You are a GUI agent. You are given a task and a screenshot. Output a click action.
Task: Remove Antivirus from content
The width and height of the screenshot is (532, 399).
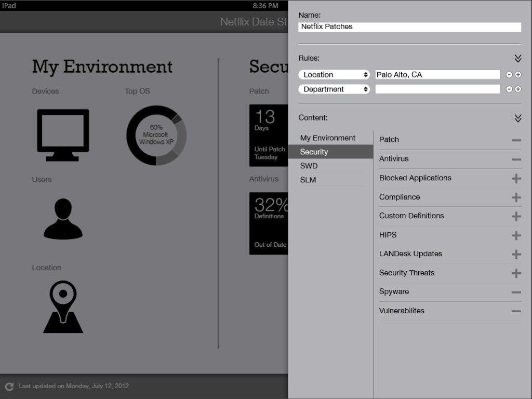pyautogui.click(x=516, y=159)
